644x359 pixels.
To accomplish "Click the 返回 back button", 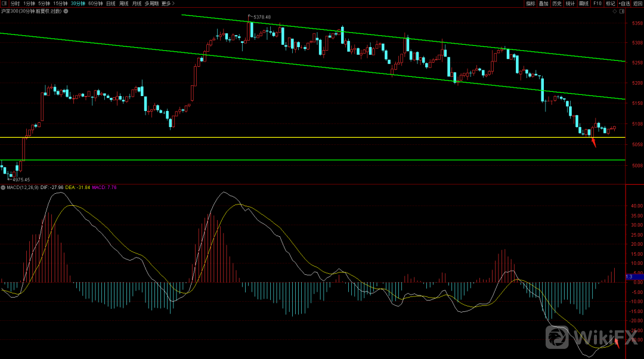I will tap(637, 4).
